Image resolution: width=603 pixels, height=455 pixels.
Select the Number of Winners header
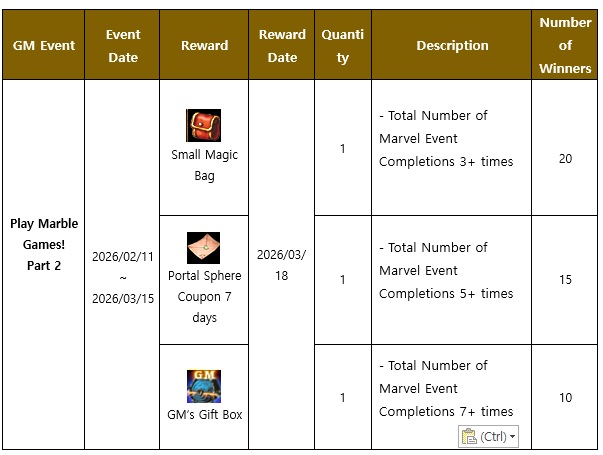(x=565, y=45)
